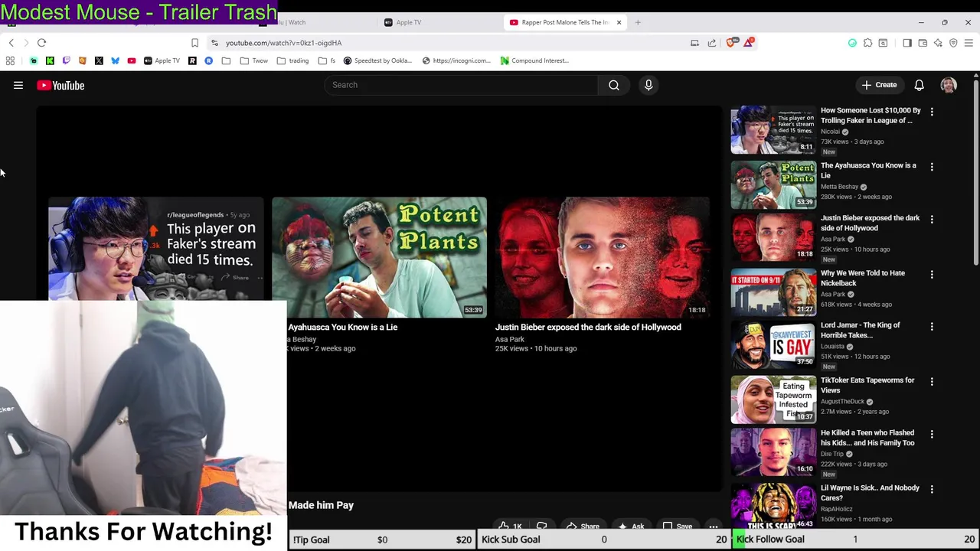This screenshot has width=980, height=551.
Task: Reload the page with the refresh icon
Action: click(42, 43)
